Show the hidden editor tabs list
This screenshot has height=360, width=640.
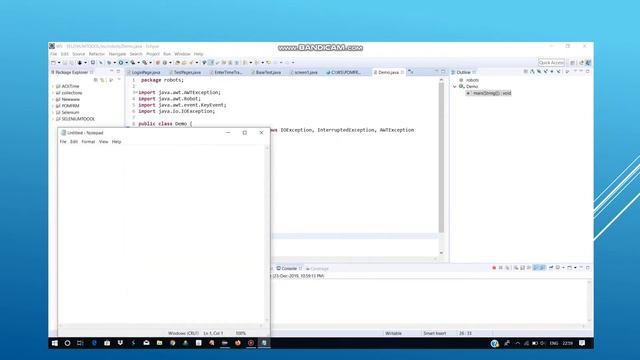(x=411, y=72)
